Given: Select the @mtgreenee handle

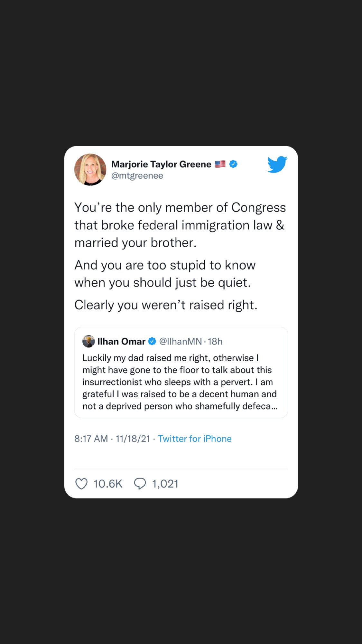Looking at the screenshot, I should pyautogui.click(x=138, y=175).
